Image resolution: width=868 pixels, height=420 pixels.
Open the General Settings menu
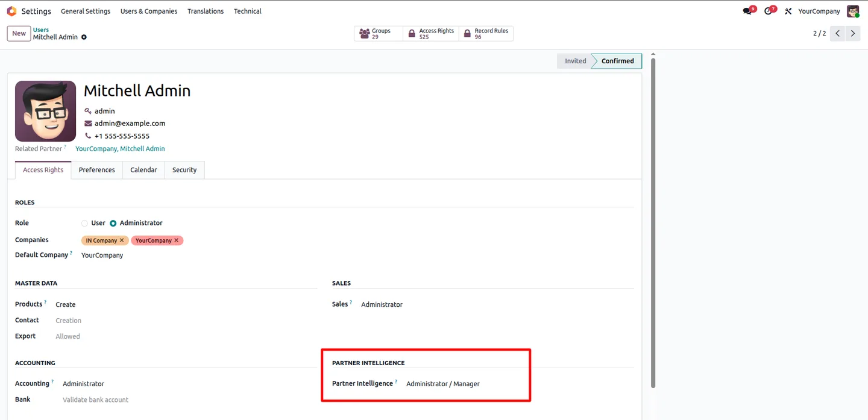click(86, 11)
